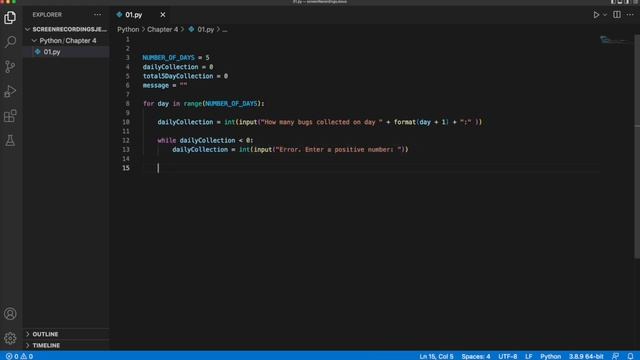This screenshot has width=640, height=360.
Task: Place cursor on line 3 NUMBER_OF_DAYS
Action: tap(168, 58)
